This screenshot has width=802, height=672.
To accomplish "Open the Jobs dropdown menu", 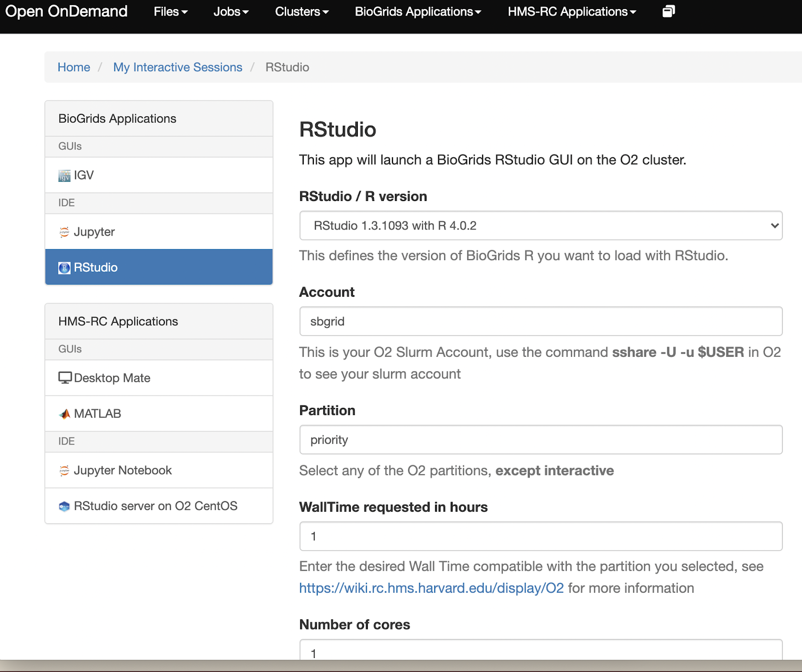I will (x=231, y=12).
